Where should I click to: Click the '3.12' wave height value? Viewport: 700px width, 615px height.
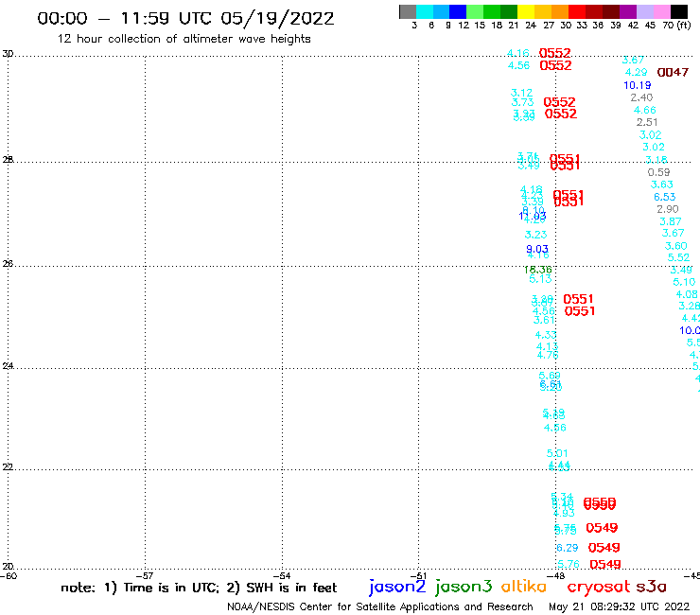pos(521,93)
